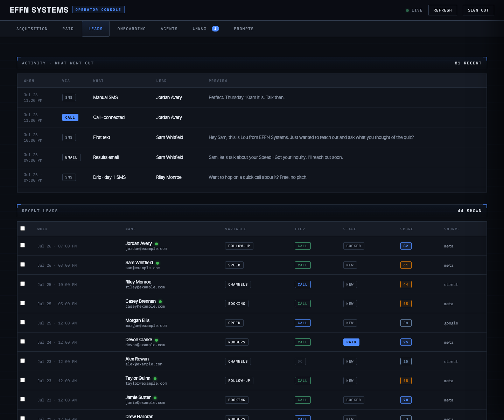Click the blue CALL badge in activity

[x=70, y=118]
